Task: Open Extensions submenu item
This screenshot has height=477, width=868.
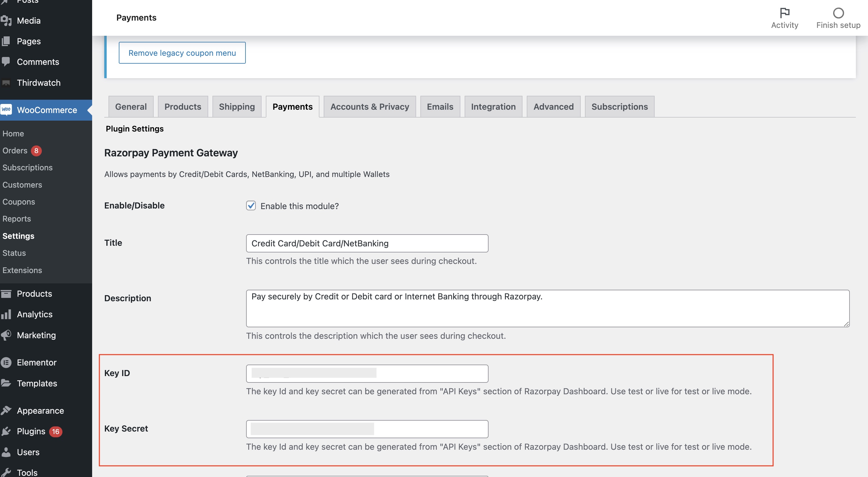Action: (22, 270)
